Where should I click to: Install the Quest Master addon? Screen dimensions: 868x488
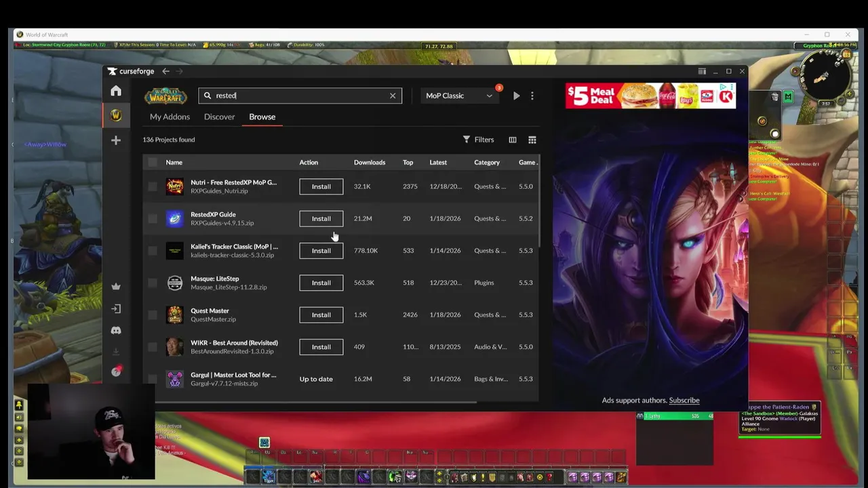[321, 314]
